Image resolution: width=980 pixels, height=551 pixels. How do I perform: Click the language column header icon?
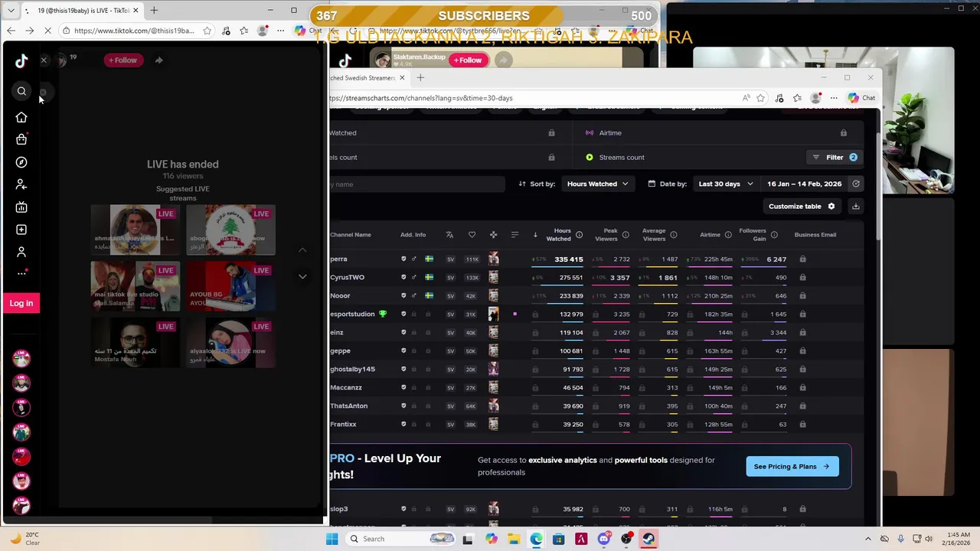[x=449, y=235]
